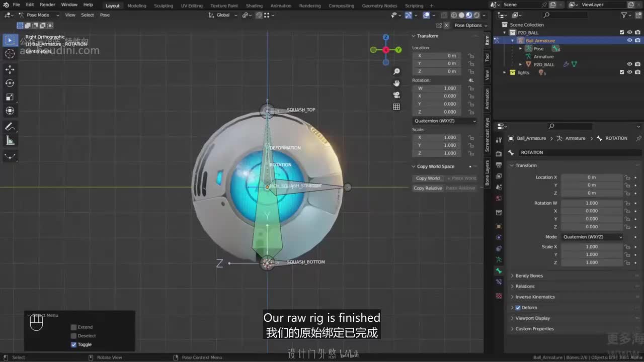Click the Copy World button
Screen dimensions: 644x362
click(x=428, y=178)
